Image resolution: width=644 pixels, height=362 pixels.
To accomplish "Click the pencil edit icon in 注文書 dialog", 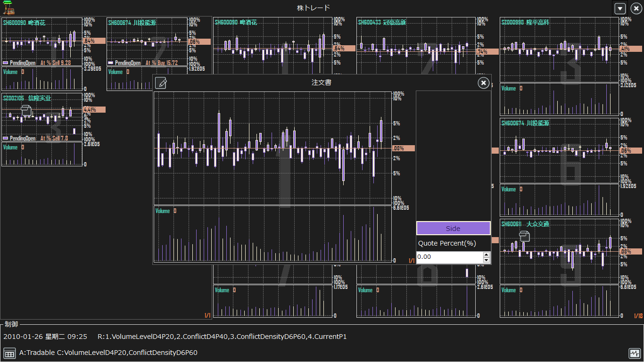I will [161, 83].
